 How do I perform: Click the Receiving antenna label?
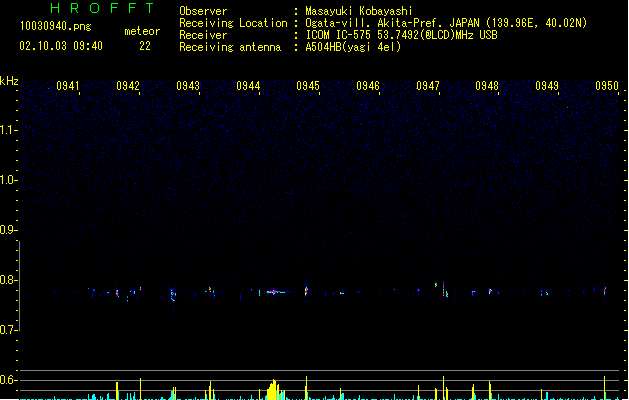pyautogui.click(x=230, y=47)
